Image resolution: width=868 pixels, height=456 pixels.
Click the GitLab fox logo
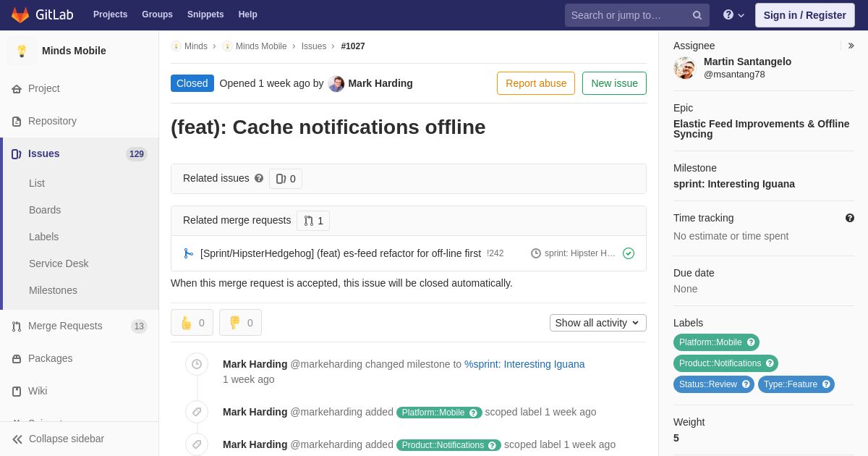tap(20, 14)
